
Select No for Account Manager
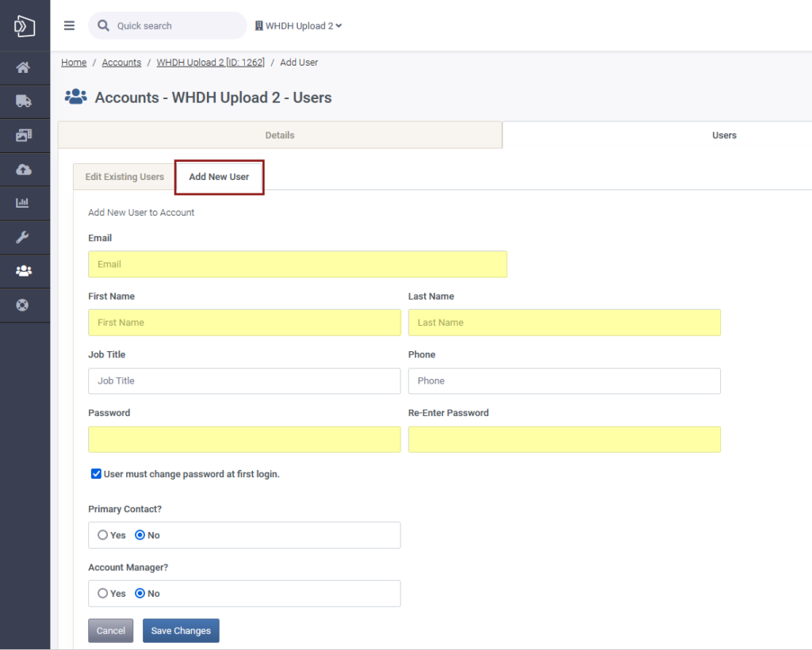click(140, 594)
